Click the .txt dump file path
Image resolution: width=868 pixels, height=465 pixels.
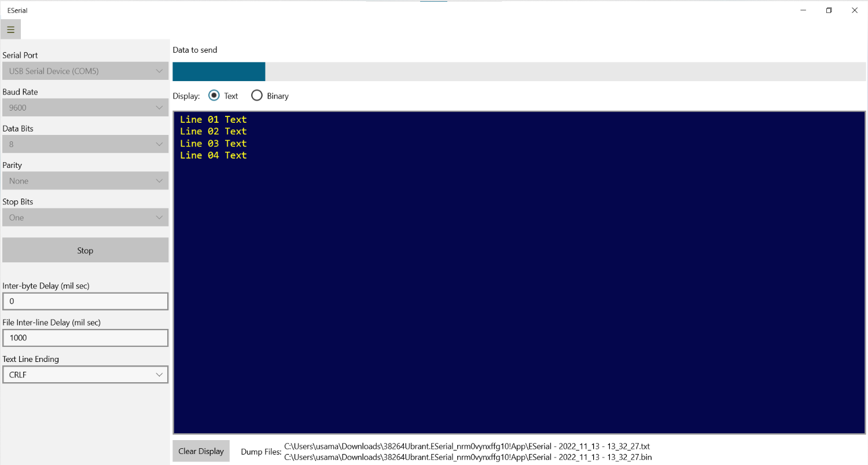coord(466,446)
